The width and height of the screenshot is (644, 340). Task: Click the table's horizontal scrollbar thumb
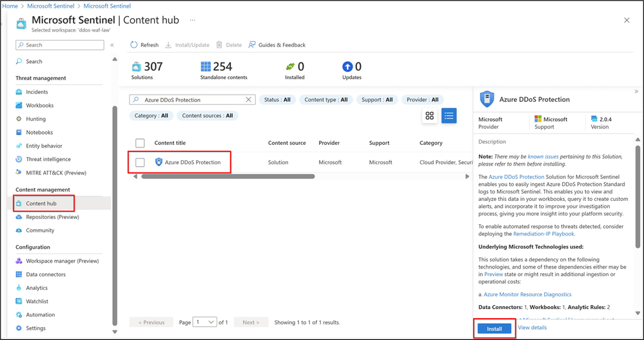click(228, 176)
